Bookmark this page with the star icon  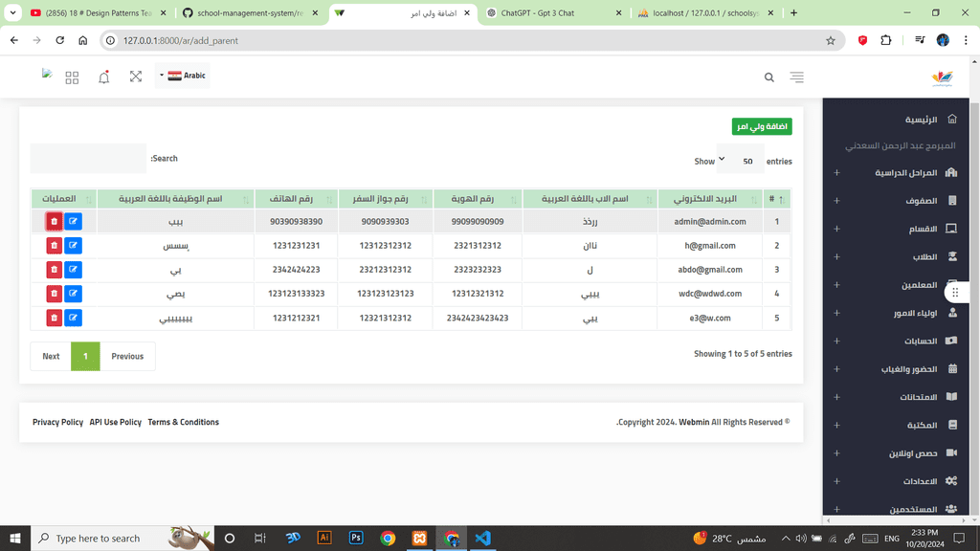click(831, 40)
